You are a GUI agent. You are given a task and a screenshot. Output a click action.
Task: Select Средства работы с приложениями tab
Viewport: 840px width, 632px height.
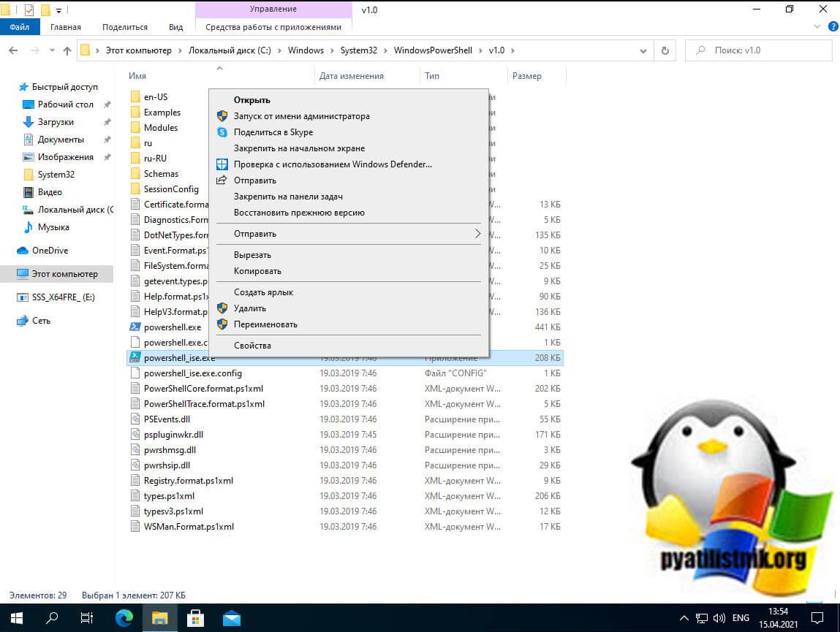click(x=273, y=27)
